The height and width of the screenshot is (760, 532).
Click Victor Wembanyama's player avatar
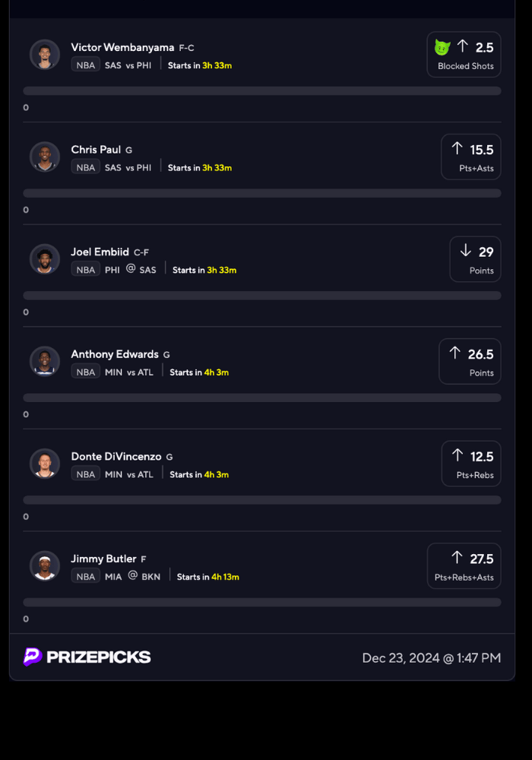click(x=45, y=55)
